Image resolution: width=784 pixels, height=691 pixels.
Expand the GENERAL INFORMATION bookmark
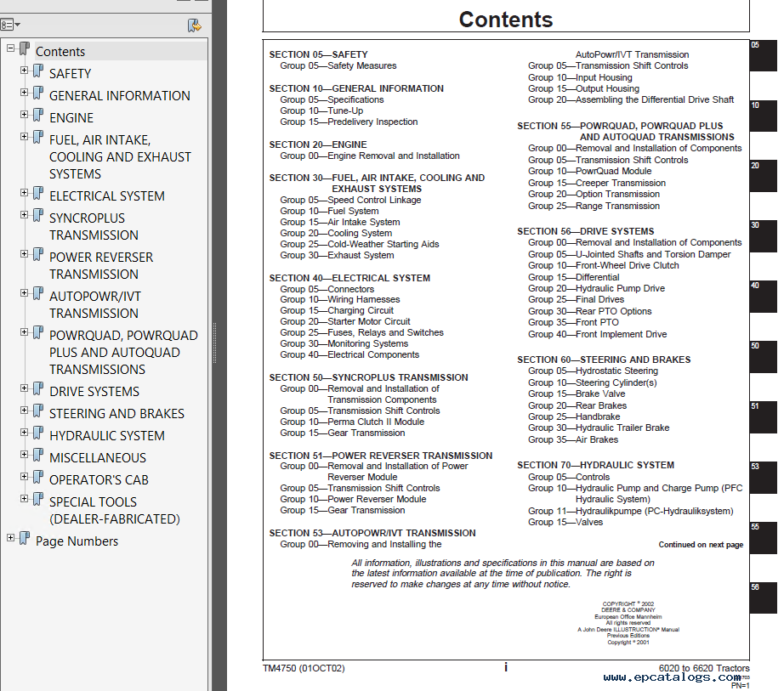[24, 93]
